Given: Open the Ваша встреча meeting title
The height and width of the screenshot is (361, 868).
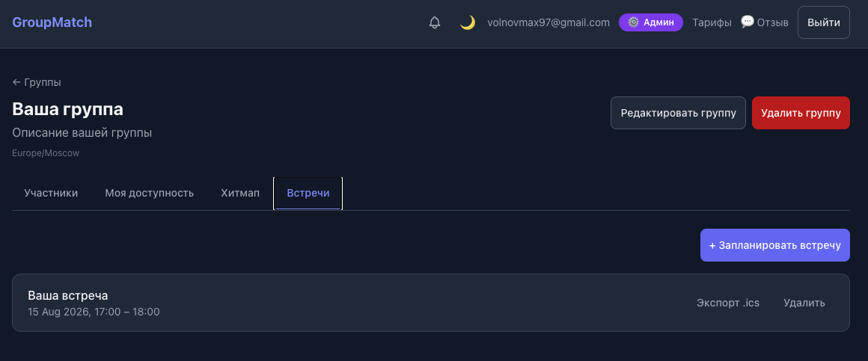Looking at the screenshot, I should [68, 295].
